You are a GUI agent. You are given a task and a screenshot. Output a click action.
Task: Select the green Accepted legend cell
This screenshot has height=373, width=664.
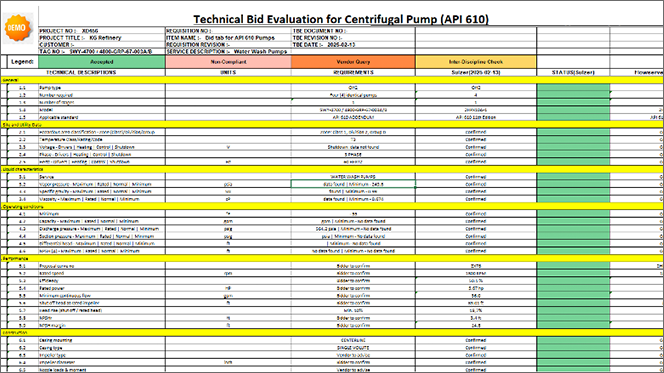click(102, 62)
